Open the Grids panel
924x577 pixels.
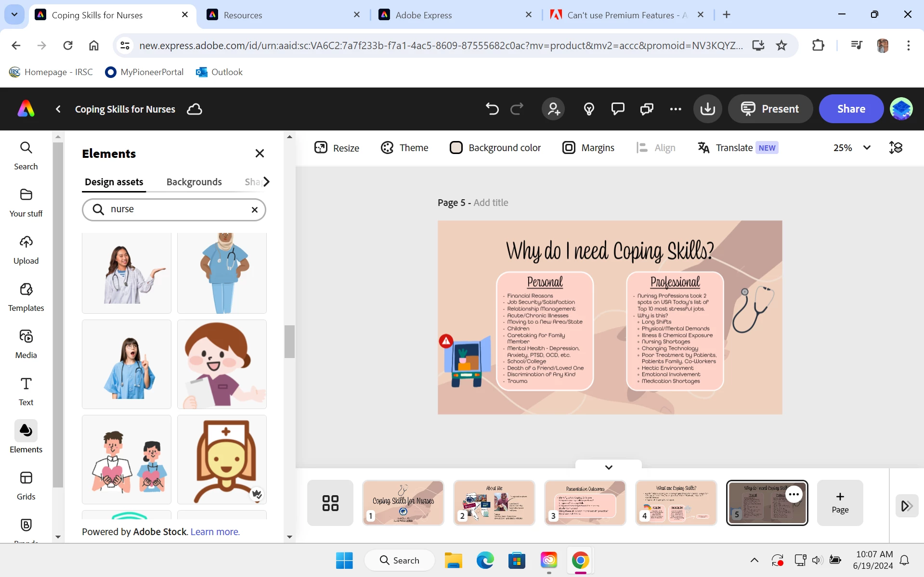pyautogui.click(x=26, y=486)
